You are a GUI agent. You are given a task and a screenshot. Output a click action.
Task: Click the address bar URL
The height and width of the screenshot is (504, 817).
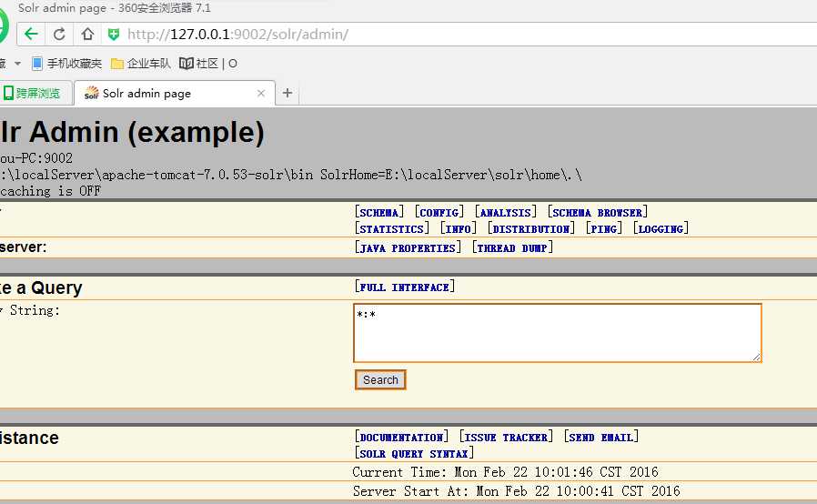(x=237, y=35)
